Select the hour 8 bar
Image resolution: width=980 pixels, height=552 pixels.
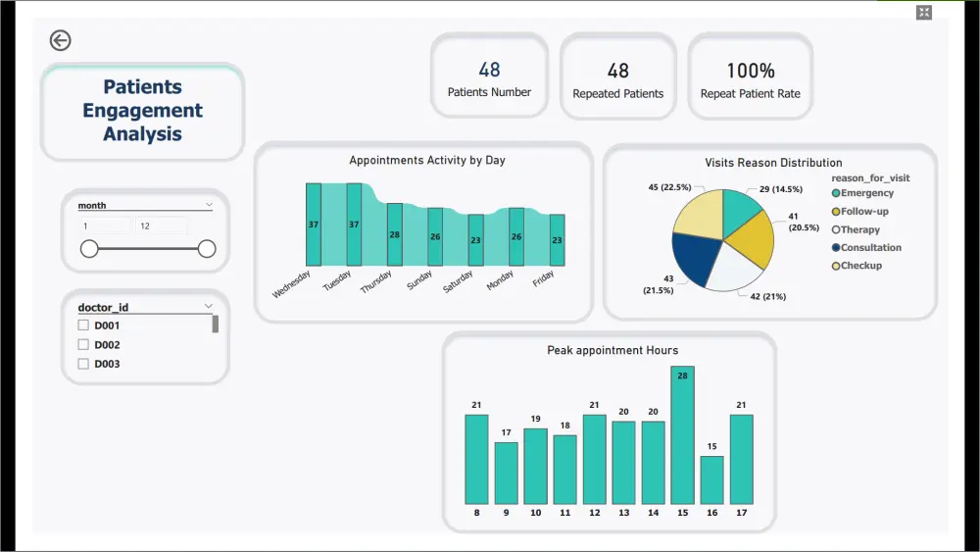point(476,460)
